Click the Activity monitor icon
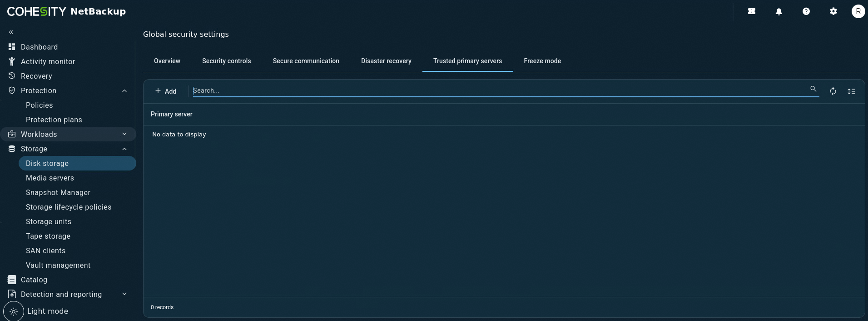Image resolution: width=868 pixels, height=321 pixels. pos(12,61)
